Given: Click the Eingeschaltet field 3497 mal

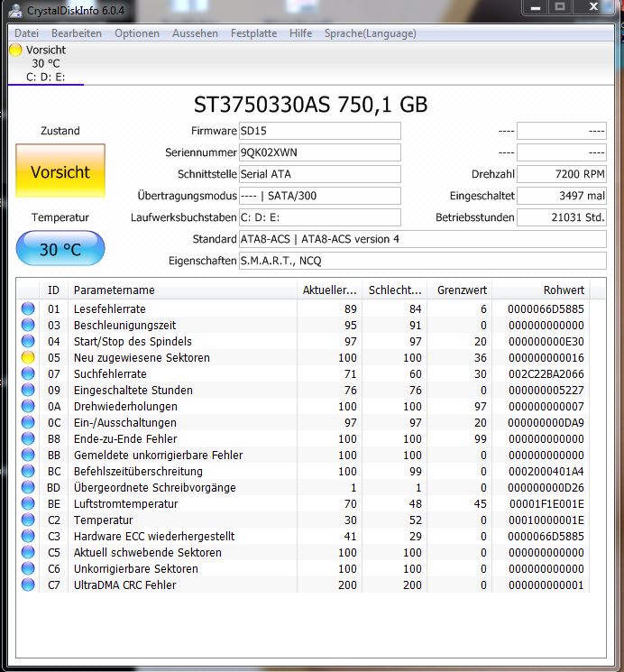Looking at the screenshot, I should click(x=562, y=196).
